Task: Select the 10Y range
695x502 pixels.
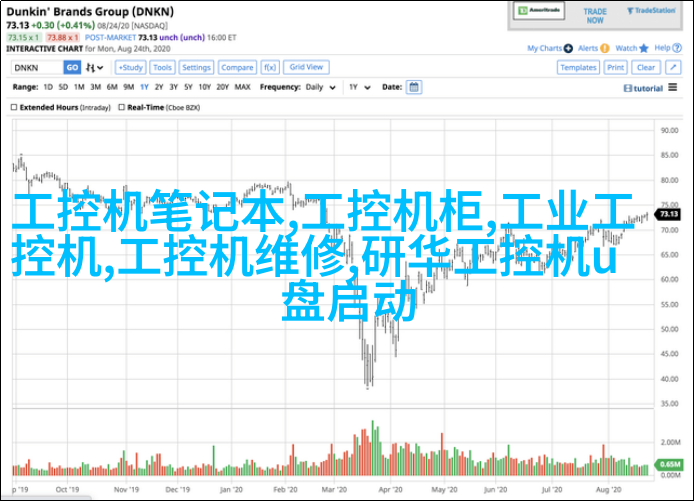Action: coord(204,87)
